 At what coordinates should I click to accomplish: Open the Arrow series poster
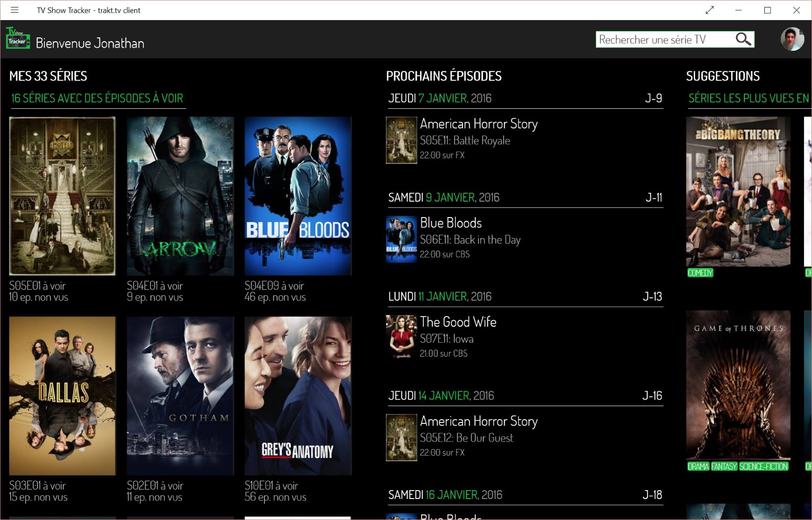[x=180, y=196]
